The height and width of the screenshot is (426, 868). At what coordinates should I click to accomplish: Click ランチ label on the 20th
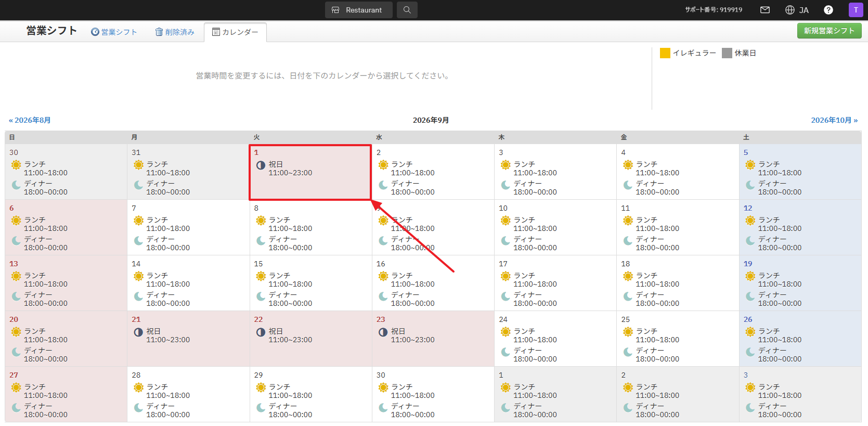35,331
